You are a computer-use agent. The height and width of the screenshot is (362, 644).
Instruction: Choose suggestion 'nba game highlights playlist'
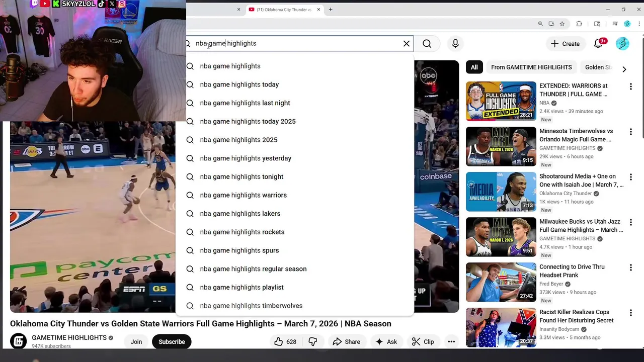pos(295,287)
